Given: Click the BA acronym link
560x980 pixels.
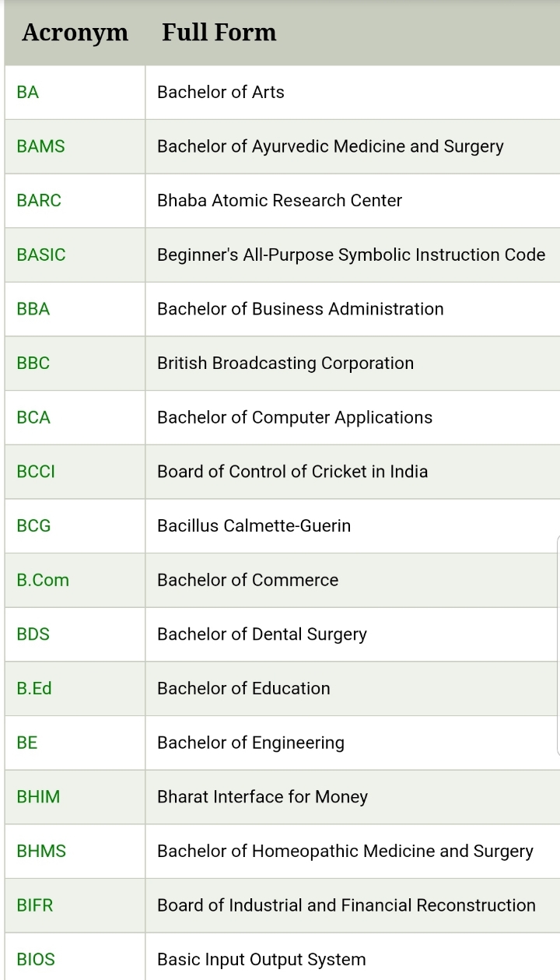Looking at the screenshot, I should [28, 92].
